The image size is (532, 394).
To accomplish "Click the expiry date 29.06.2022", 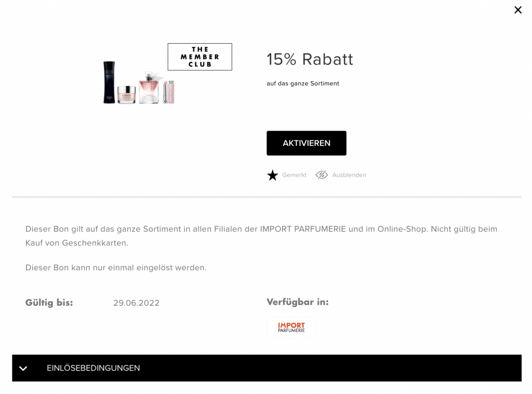I will tap(136, 303).
